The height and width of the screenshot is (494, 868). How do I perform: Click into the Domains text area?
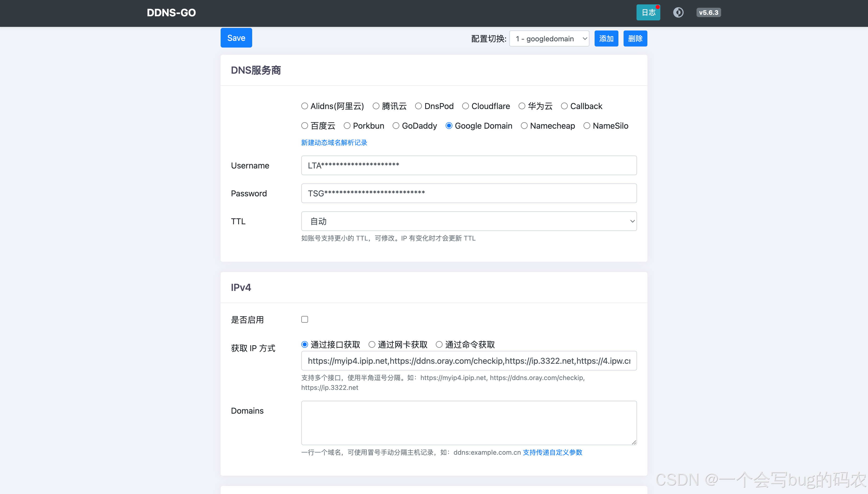[469, 422]
